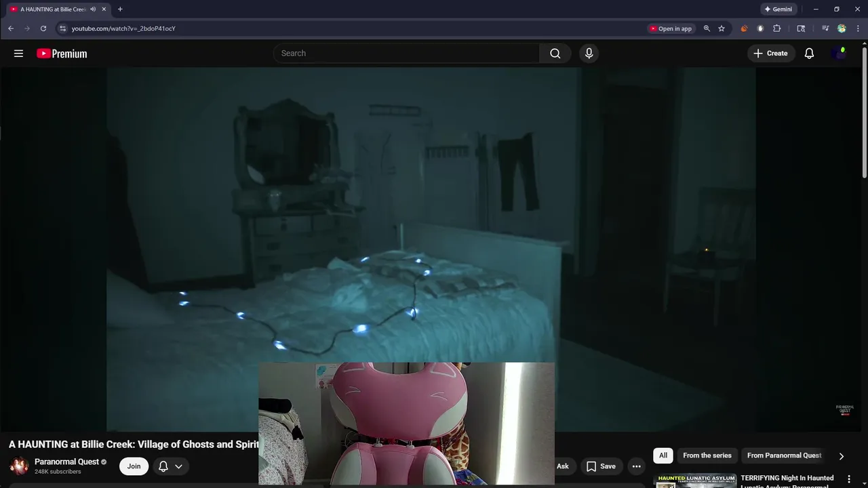Click the video title text
The image size is (868, 488).
click(x=134, y=445)
